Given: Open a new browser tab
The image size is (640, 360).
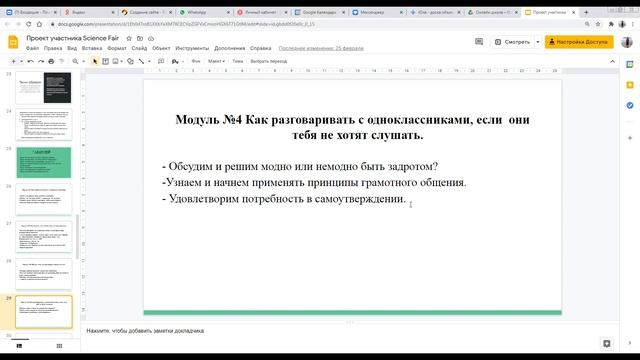Looking at the screenshot, I should 586,12.
